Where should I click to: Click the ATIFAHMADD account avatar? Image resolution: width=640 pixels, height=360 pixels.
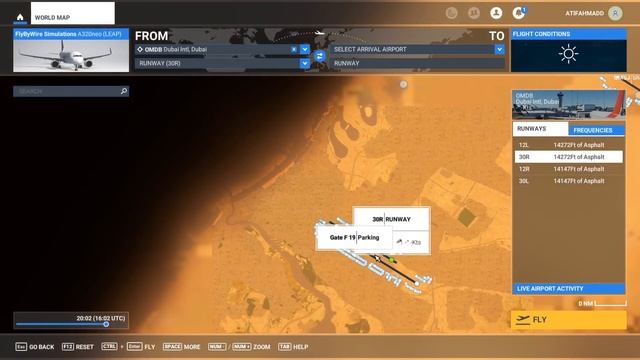(615, 13)
